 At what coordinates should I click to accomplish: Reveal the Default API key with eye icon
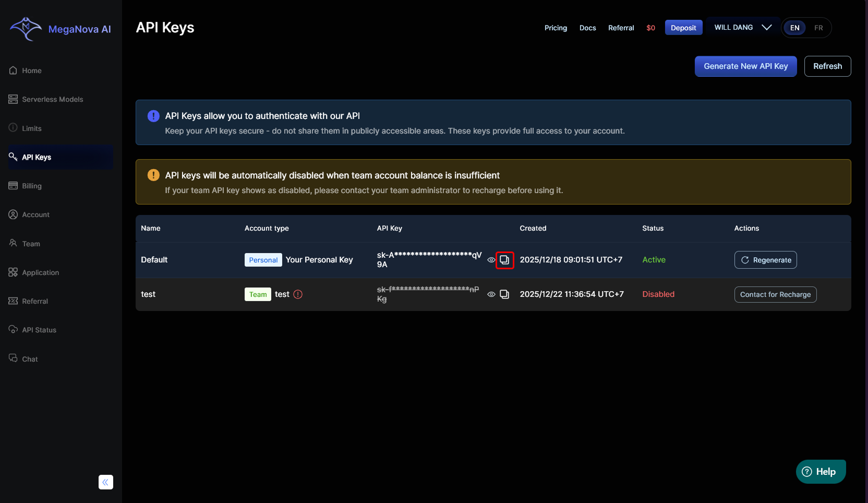click(x=491, y=260)
